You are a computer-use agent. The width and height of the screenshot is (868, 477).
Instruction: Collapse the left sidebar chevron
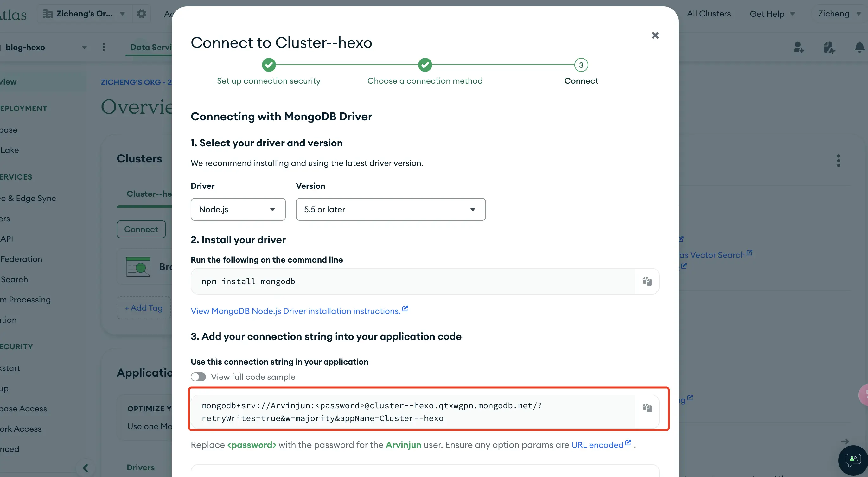[x=86, y=468]
